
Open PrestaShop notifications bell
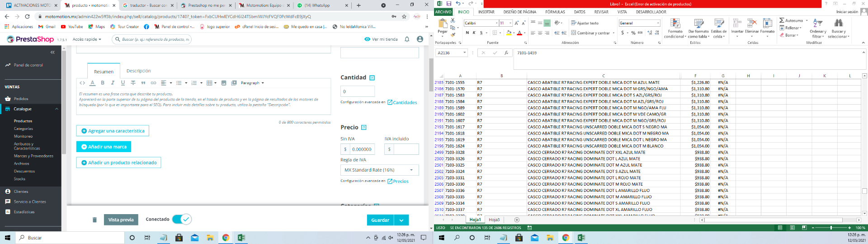(x=407, y=39)
